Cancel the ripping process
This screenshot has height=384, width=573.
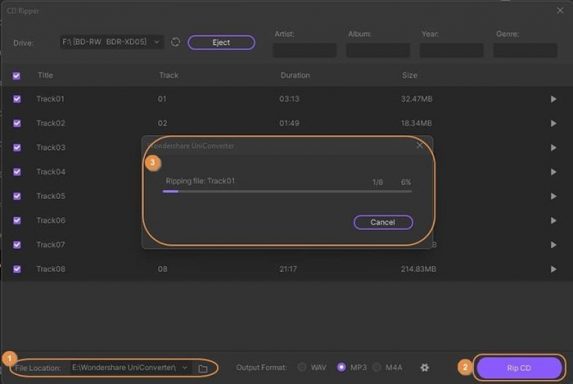tap(383, 222)
